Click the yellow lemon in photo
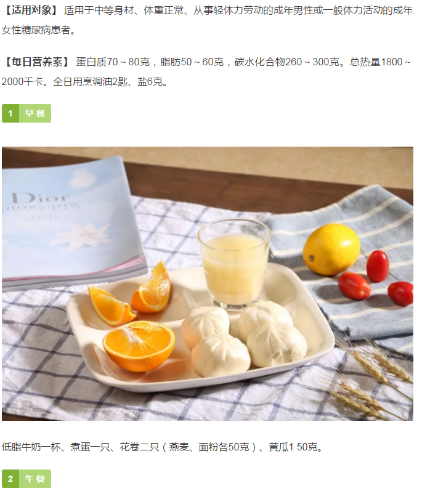This screenshot has width=446, height=504. point(331,249)
